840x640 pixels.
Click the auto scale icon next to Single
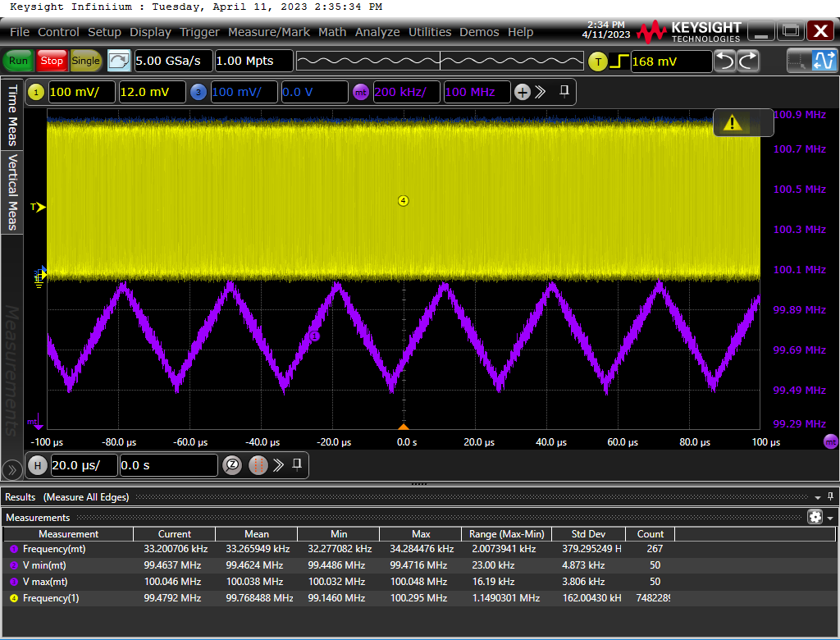(118, 61)
